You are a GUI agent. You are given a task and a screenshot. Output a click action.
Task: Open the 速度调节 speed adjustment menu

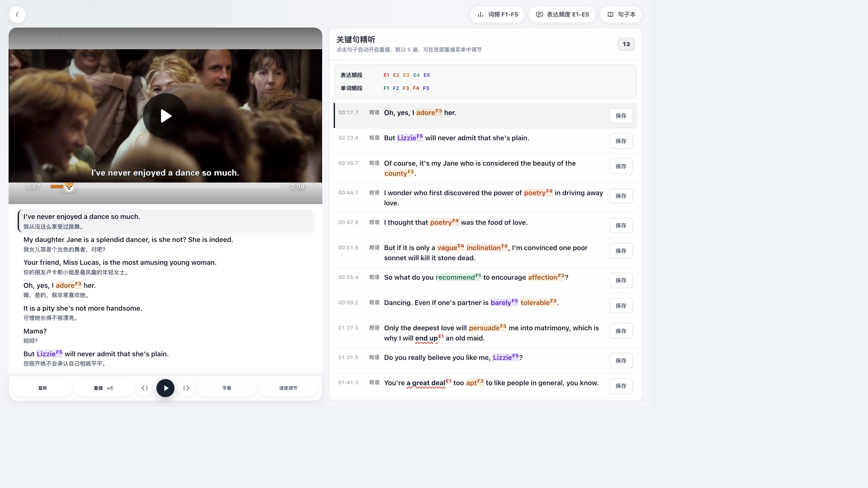pos(288,388)
